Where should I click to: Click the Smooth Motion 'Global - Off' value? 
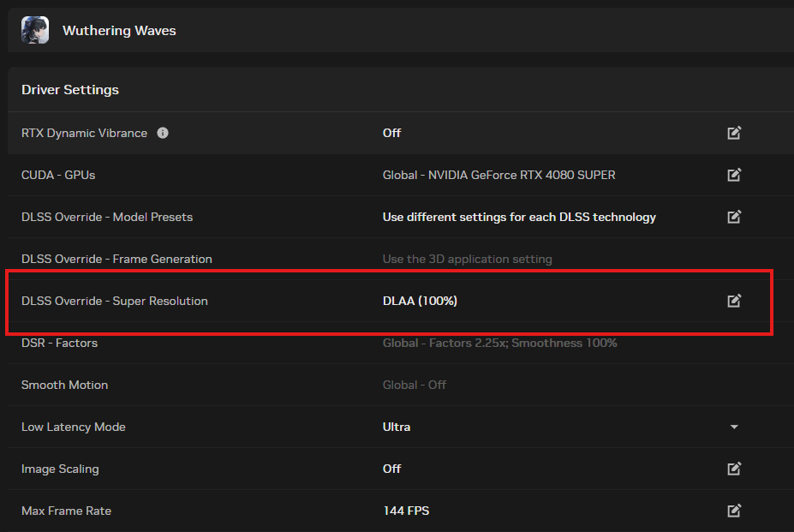click(415, 385)
